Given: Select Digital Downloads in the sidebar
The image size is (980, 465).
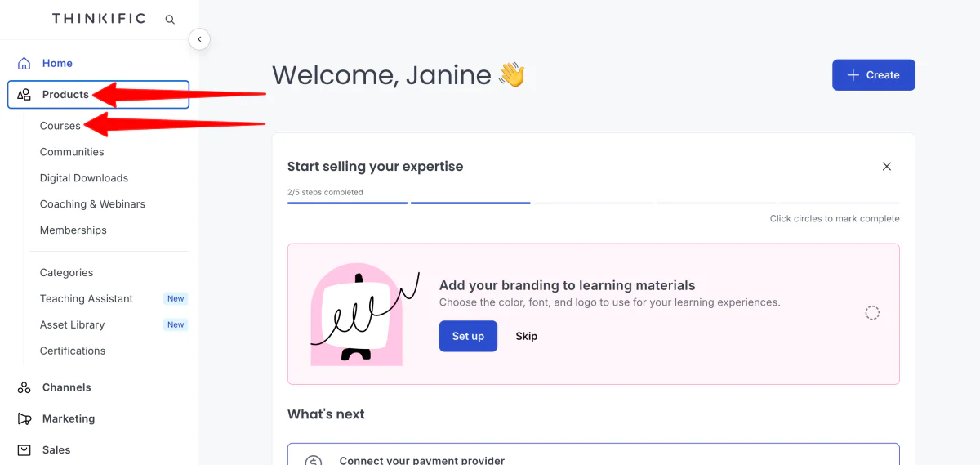Looking at the screenshot, I should click(x=84, y=178).
